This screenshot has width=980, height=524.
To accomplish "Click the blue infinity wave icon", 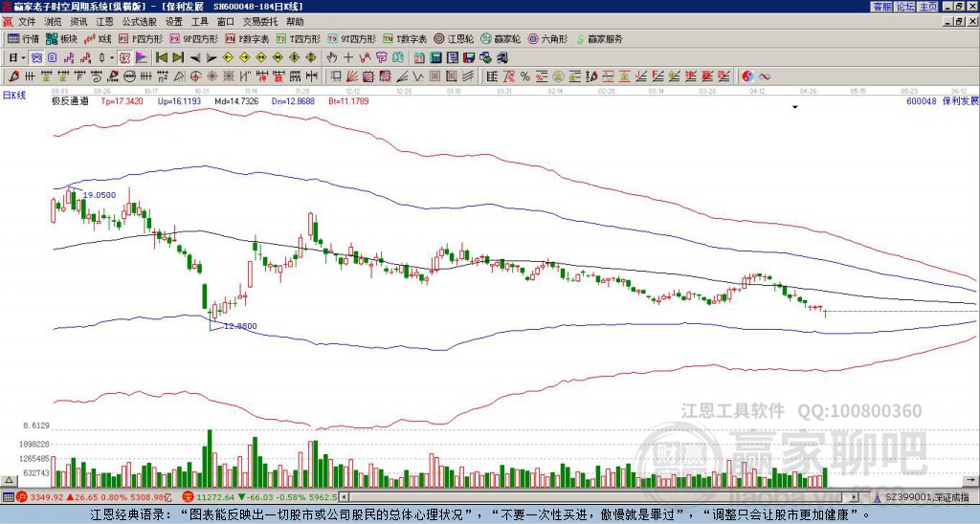I will (764, 76).
